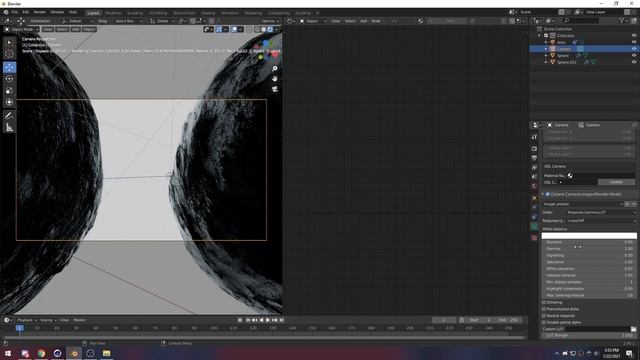Enable the Neutral response checkbox
The image size is (640, 360).
click(544, 316)
